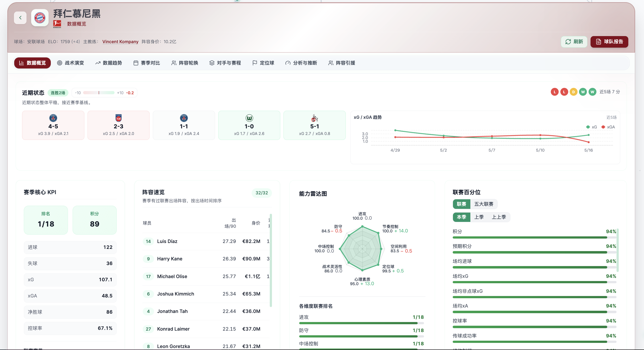Click Konrad Laimer row in squad table
This screenshot has width=644, height=350.
(206, 329)
